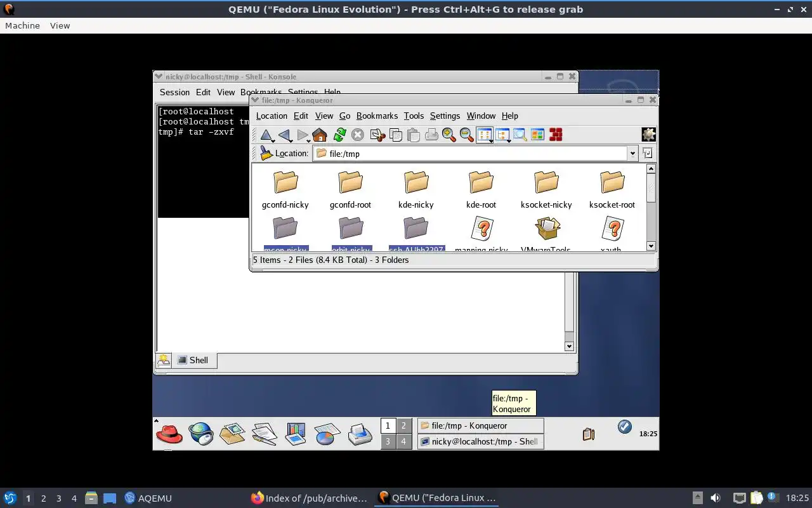Open Konqueror's Settings menu
The width and height of the screenshot is (812, 508).
pos(445,116)
